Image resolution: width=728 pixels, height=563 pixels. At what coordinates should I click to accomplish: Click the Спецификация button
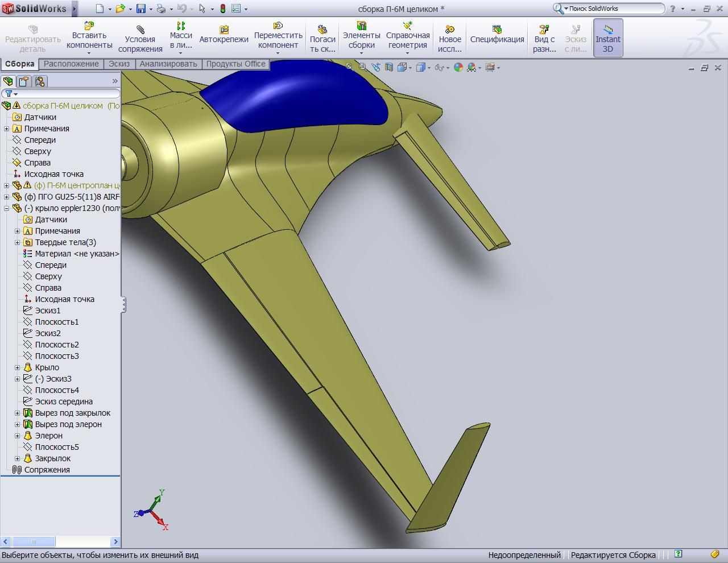497,38
